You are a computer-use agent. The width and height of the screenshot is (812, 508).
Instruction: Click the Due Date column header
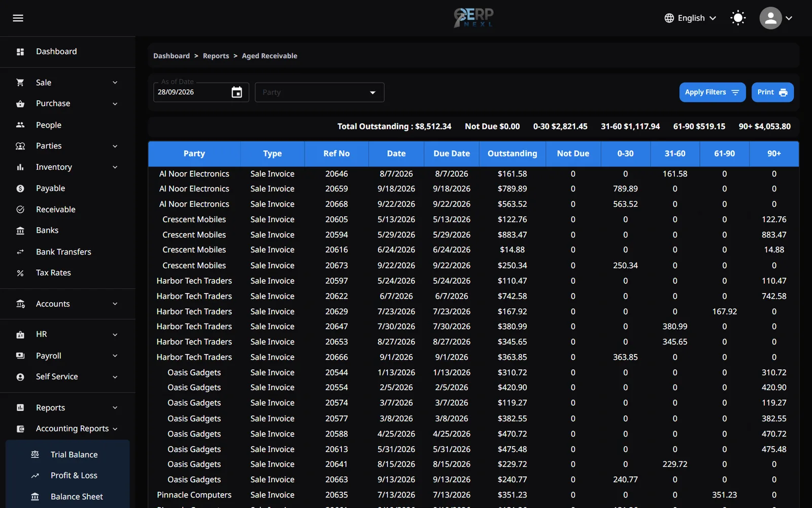452,153
